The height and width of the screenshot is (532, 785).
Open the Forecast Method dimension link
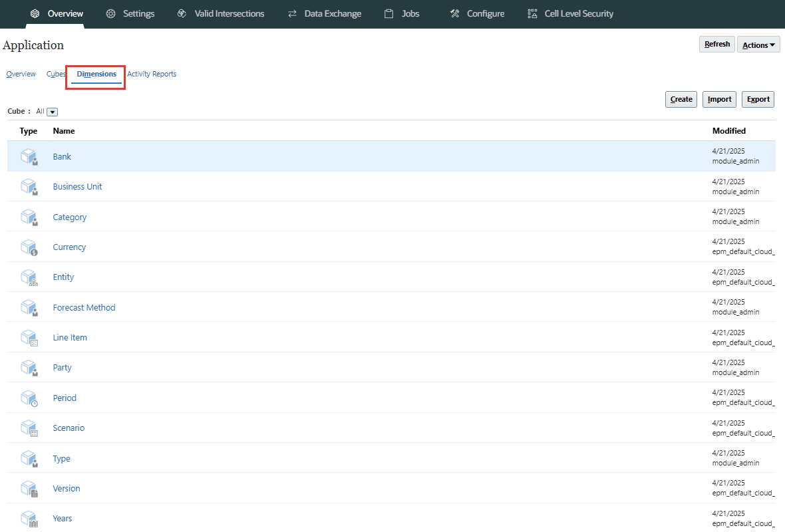coord(84,308)
